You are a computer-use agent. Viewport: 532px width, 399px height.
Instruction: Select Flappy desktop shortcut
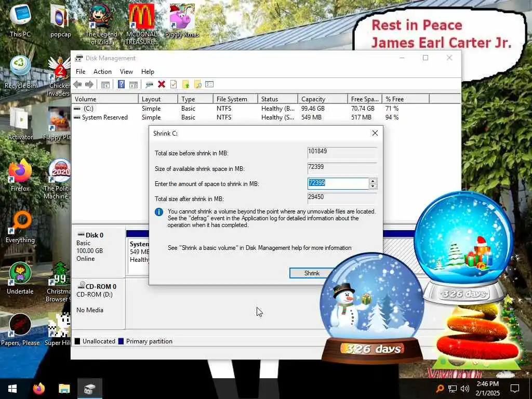click(57, 124)
